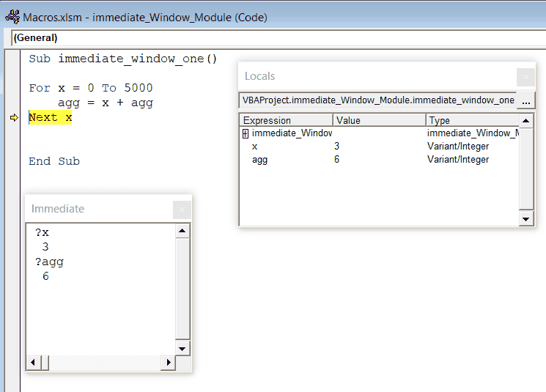Click the yellow execution arrow in margin
The image size is (546, 392).
[14, 118]
